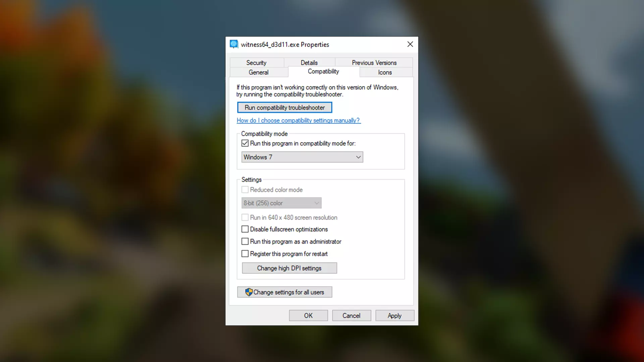Close the Properties dialog window
Image resolution: width=644 pixels, height=362 pixels.
pyautogui.click(x=410, y=44)
